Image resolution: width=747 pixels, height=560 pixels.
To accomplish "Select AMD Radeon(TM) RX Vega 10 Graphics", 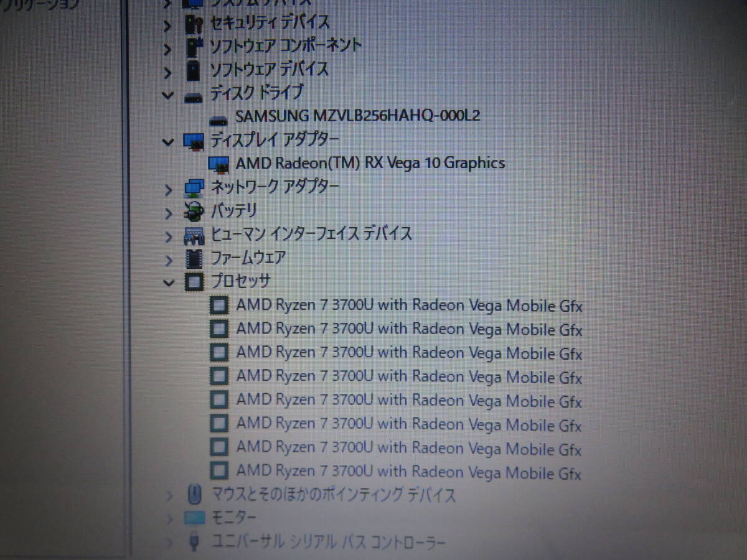I will click(370, 164).
